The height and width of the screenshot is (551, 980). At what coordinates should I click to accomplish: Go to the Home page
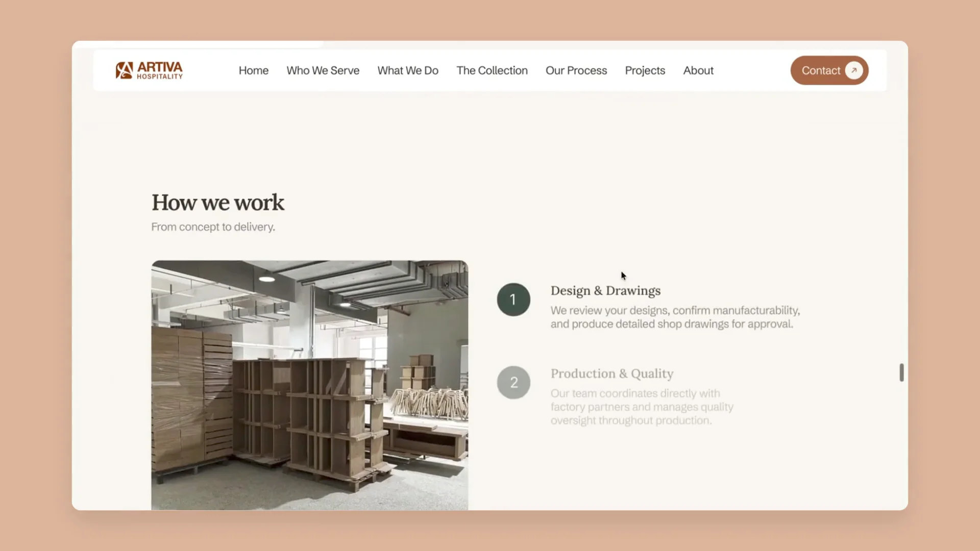click(254, 70)
